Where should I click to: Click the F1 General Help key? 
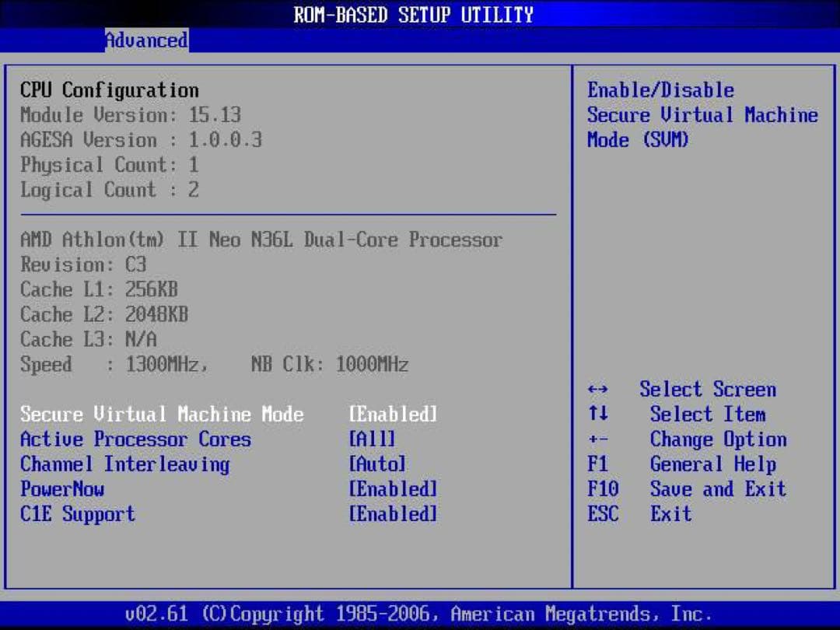tap(597, 464)
